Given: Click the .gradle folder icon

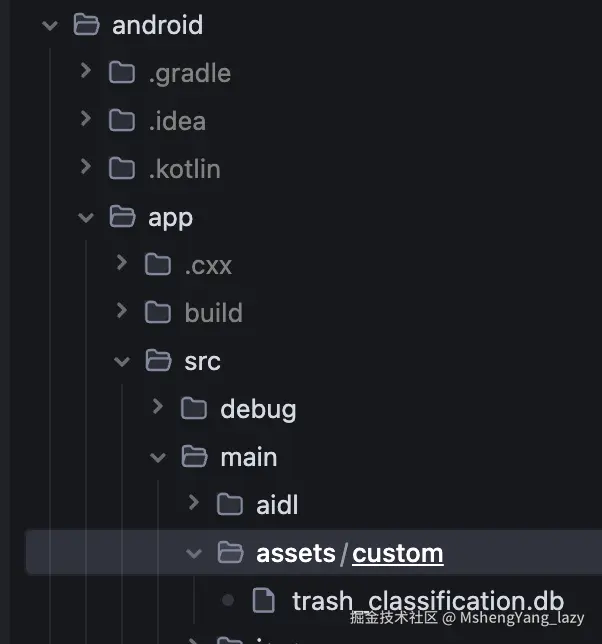Looking at the screenshot, I should [122, 73].
